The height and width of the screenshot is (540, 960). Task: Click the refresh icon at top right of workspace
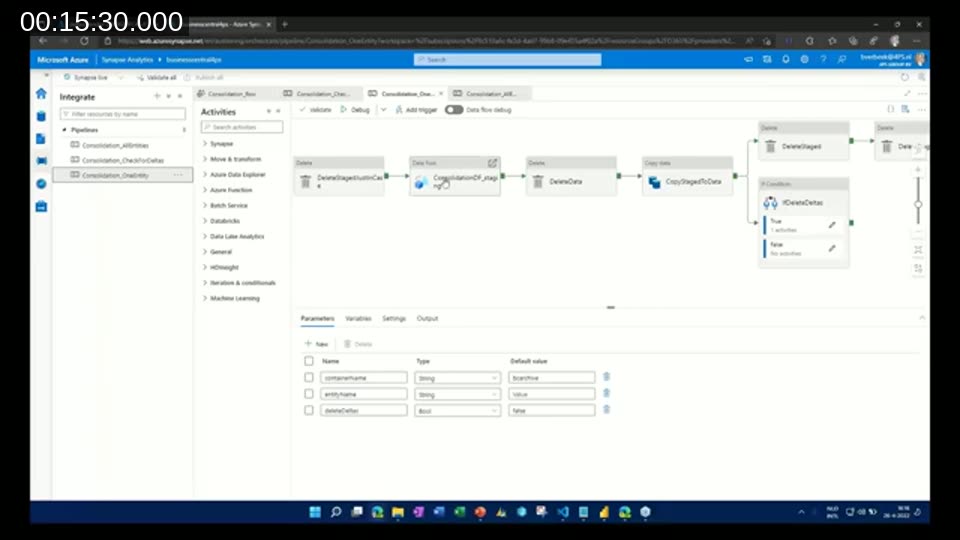[x=904, y=77]
